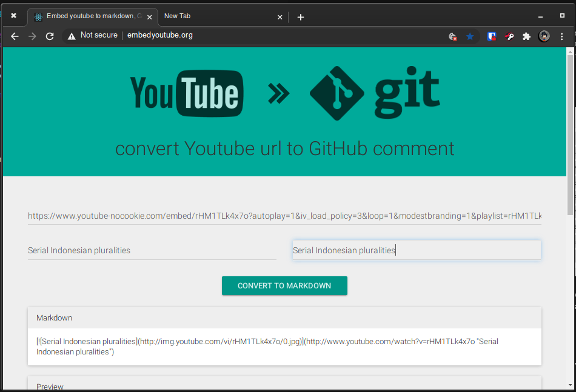Viewport: 576px width, 392px height.
Task: Click the double chevron arrow between logos
Action: 279,93
